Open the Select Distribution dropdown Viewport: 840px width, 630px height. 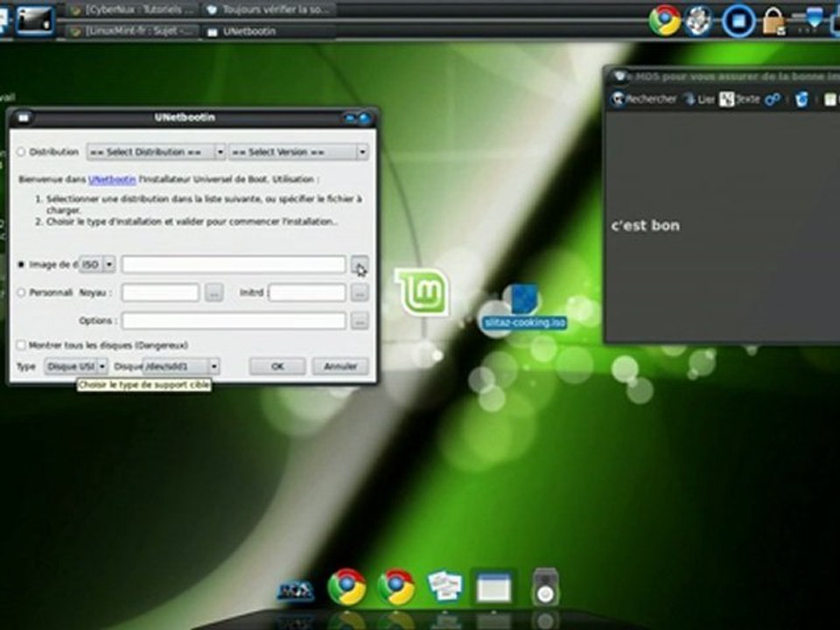click(x=156, y=152)
